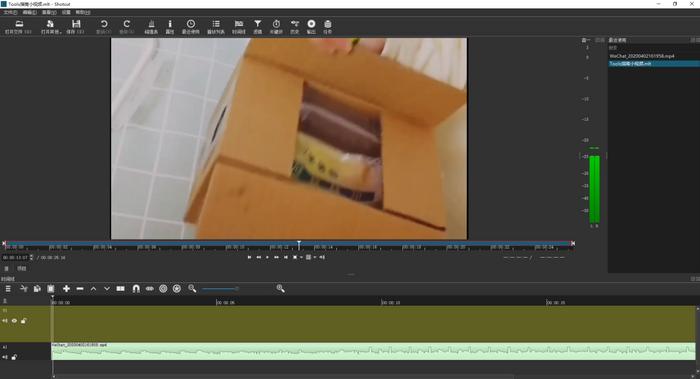Viewport: 700px width, 379px height.
Task: Click the Save disk icon
Action: pos(76,26)
